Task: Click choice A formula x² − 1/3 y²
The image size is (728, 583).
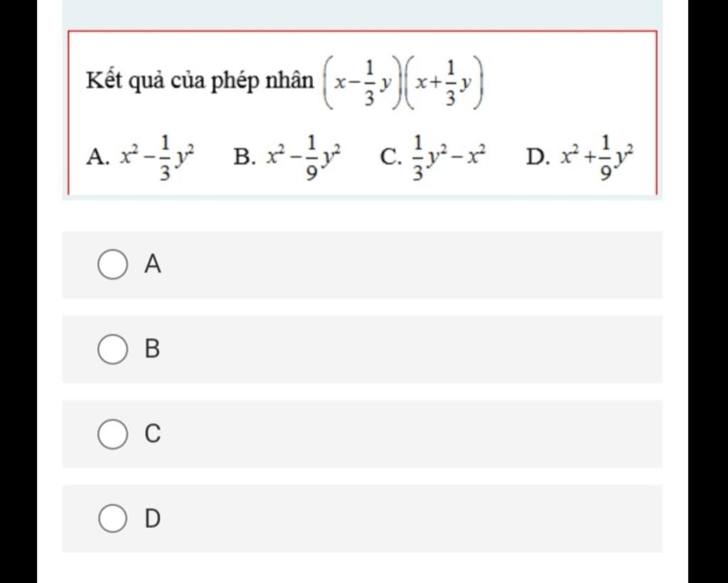Action: (157, 157)
